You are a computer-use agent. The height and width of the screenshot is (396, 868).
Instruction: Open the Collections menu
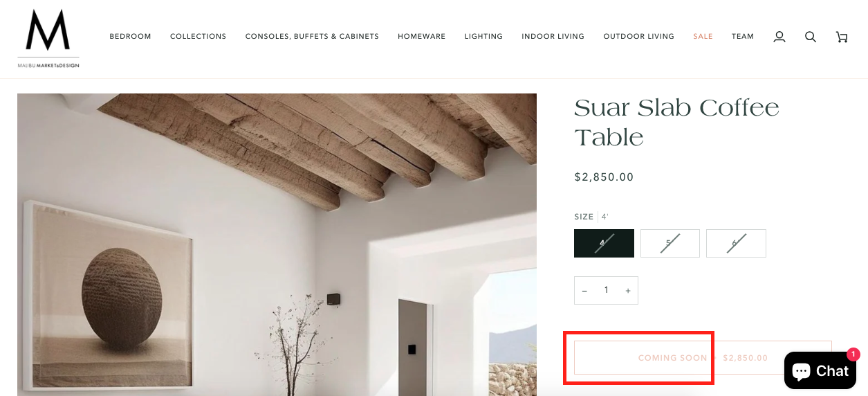click(198, 37)
